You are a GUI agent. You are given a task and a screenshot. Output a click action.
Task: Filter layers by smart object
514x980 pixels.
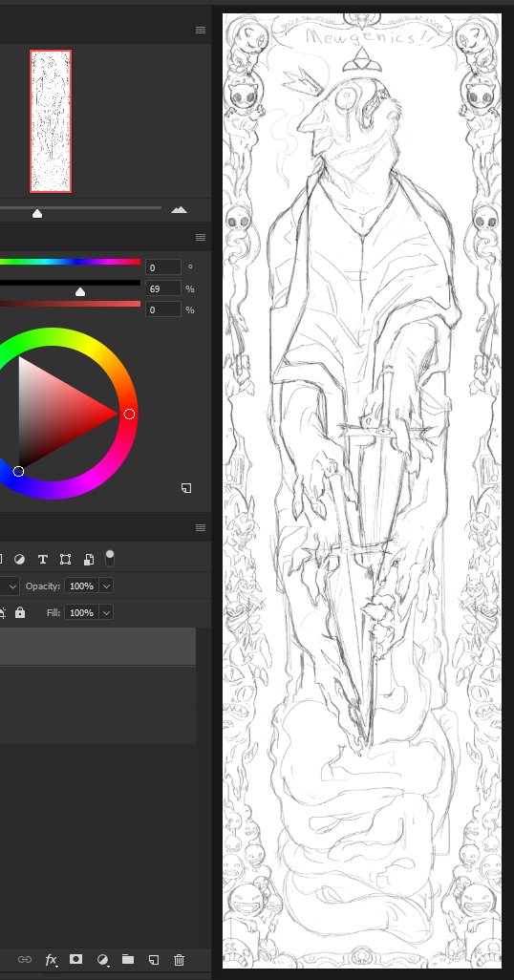tap(88, 560)
